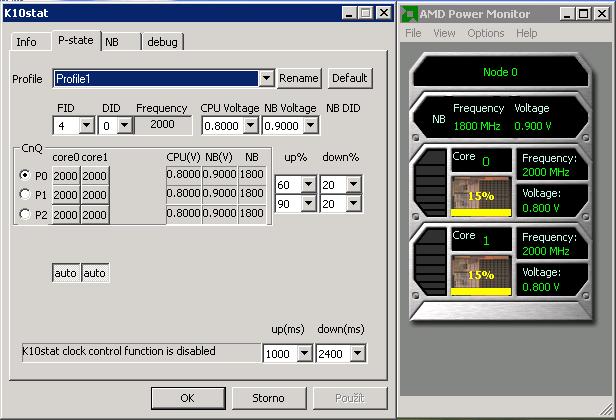Click the P1 core0 2000 button
The width and height of the screenshot is (616, 420).
pos(66,195)
